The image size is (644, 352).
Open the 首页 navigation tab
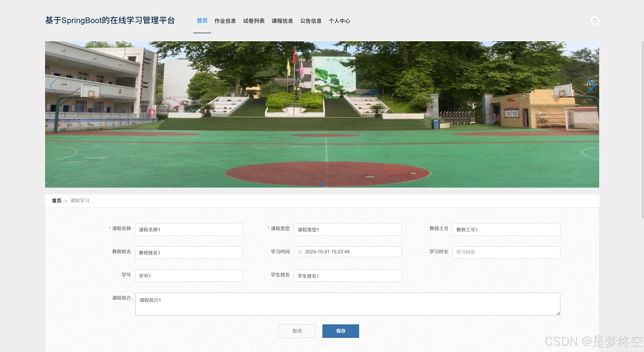point(202,21)
